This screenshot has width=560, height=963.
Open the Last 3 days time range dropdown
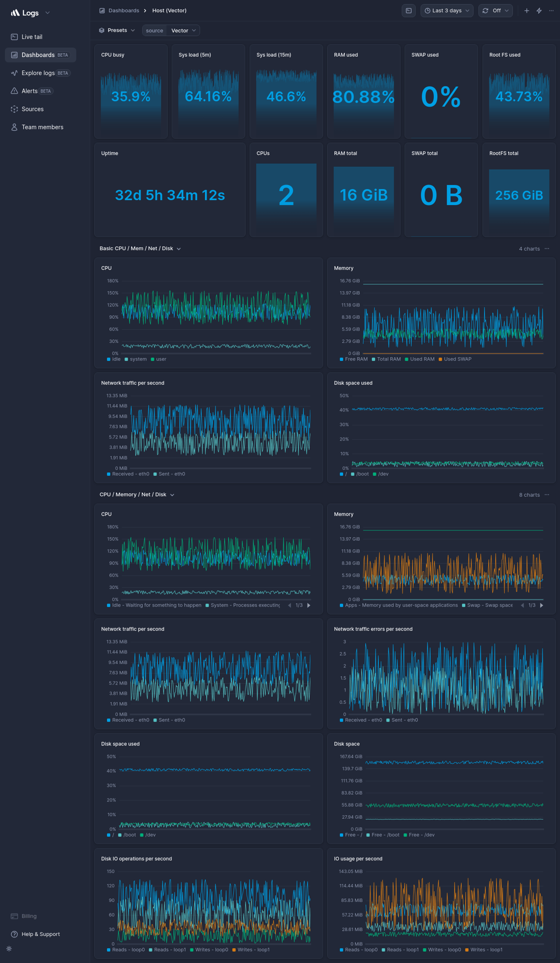point(447,11)
